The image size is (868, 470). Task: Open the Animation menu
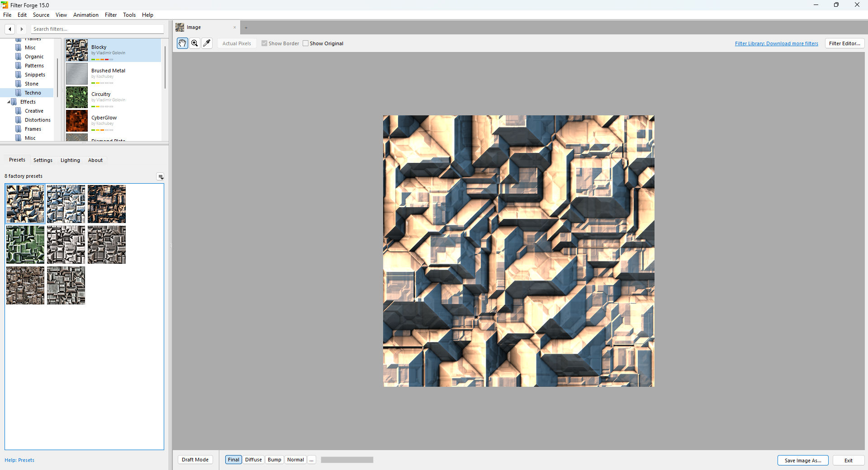pyautogui.click(x=85, y=14)
